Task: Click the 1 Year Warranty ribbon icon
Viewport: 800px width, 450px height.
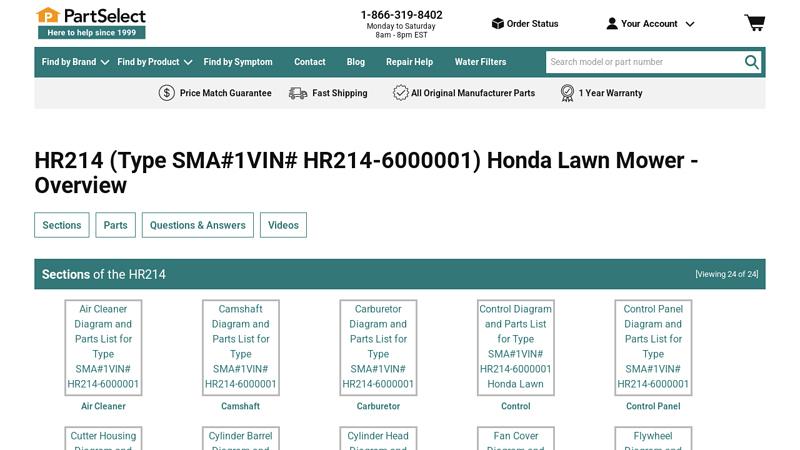Action: pyautogui.click(x=567, y=93)
